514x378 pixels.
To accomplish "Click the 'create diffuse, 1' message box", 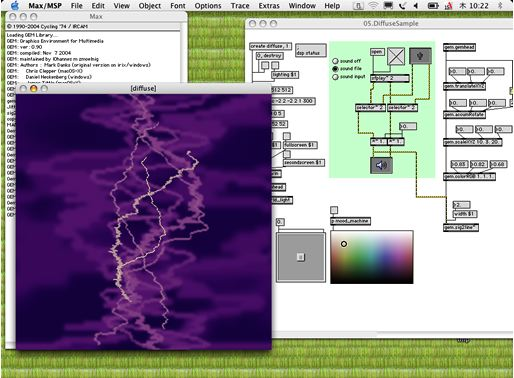I will pyautogui.click(x=271, y=46).
